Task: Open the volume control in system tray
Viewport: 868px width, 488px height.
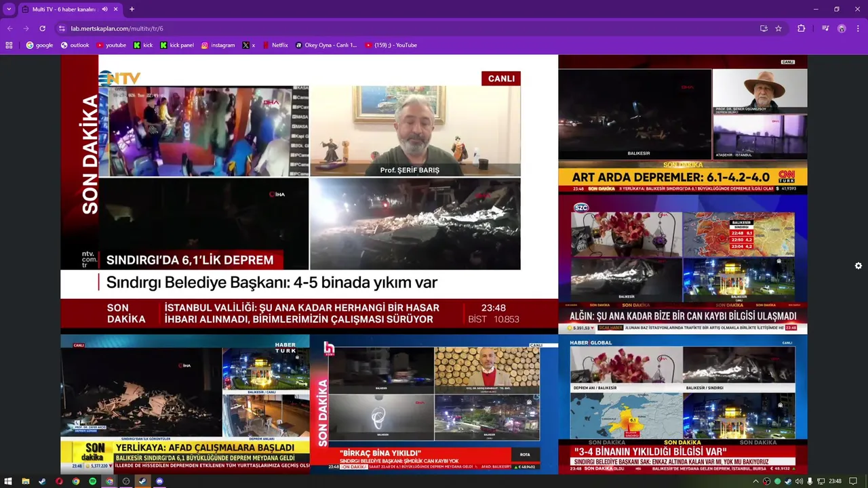Action: click(799, 481)
